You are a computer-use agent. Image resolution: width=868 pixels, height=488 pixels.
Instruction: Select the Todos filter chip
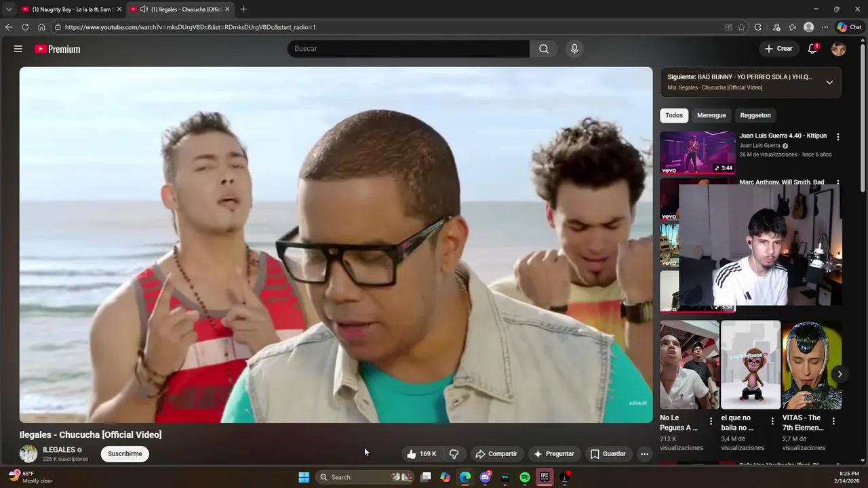pyautogui.click(x=674, y=115)
